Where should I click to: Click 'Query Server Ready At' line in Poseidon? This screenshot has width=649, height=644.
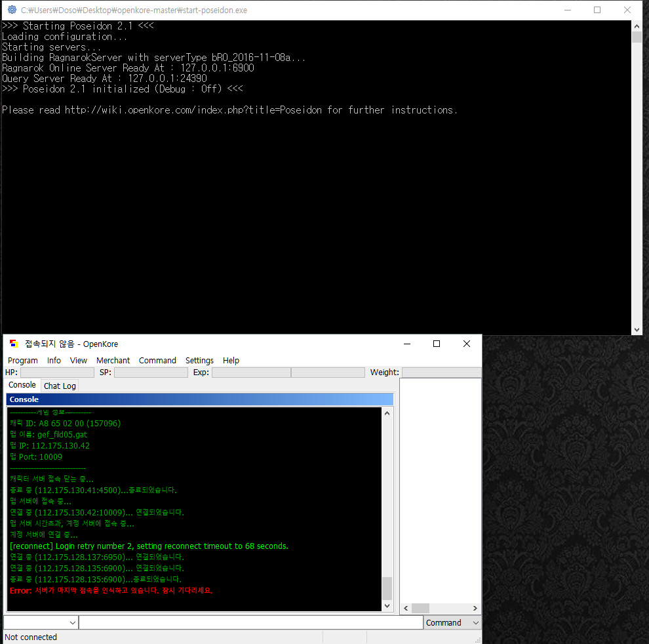pos(104,78)
